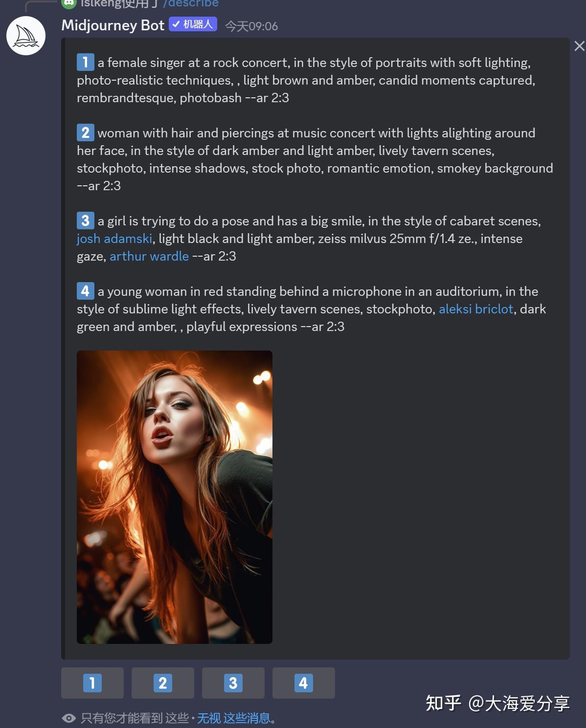The width and height of the screenshot is (586, 728).
Task: Click the 今天09:06 message timestamp
Action: (251, 26)
